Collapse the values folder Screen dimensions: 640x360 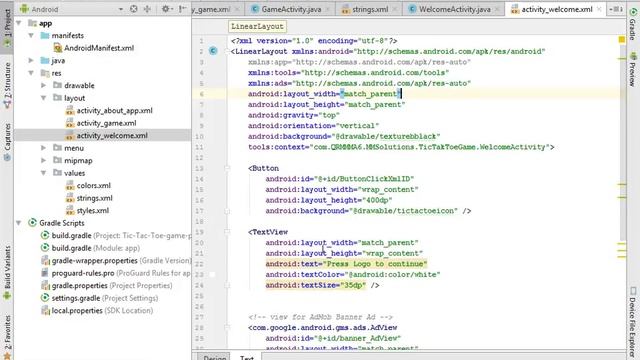tap(44, 173)
